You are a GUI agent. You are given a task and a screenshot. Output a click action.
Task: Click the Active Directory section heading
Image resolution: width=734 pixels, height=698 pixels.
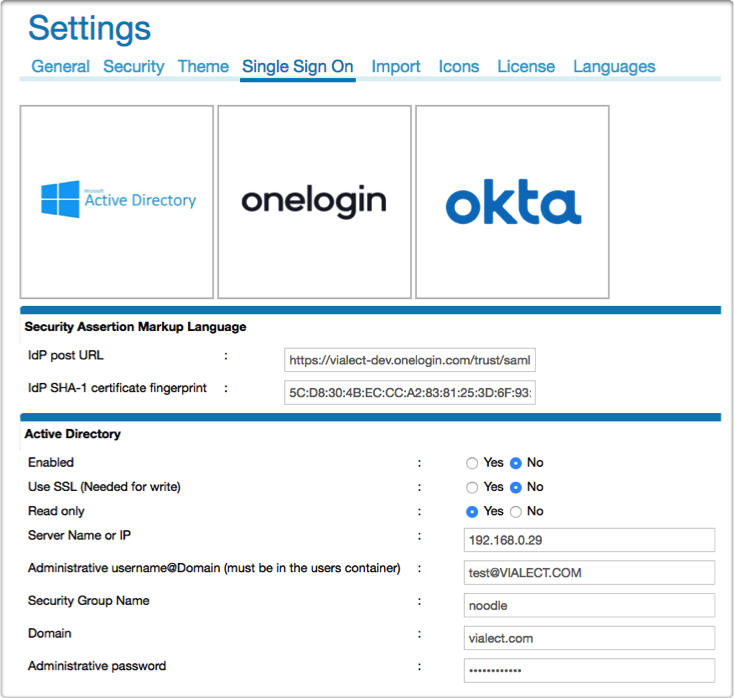pos(73,434)
